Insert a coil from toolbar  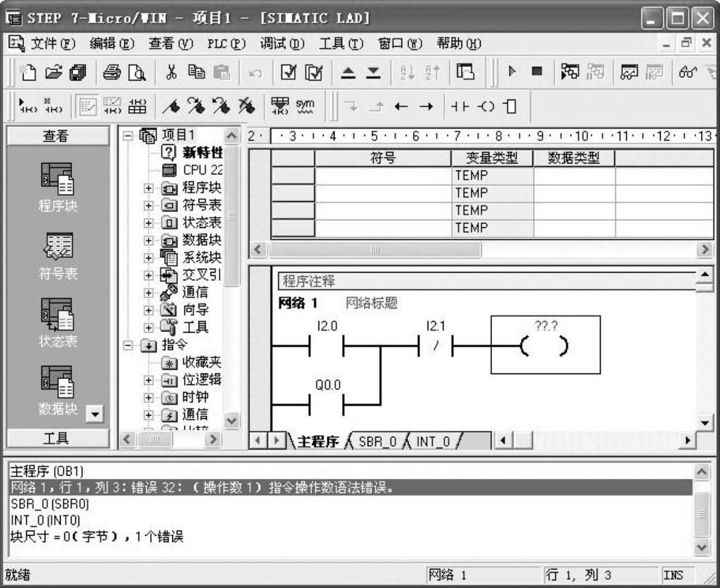point(485,107)
